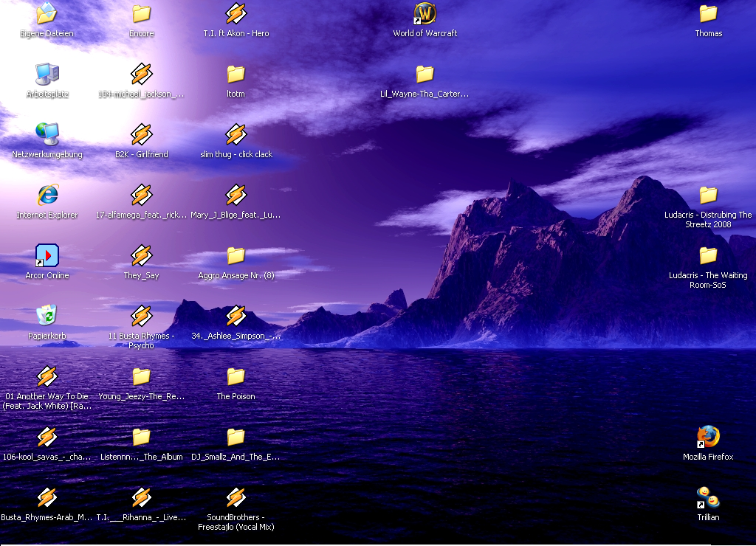Click the slim thug - click clack file
The width and height of the screenshot is (756, 546).
tap(236, 135)
